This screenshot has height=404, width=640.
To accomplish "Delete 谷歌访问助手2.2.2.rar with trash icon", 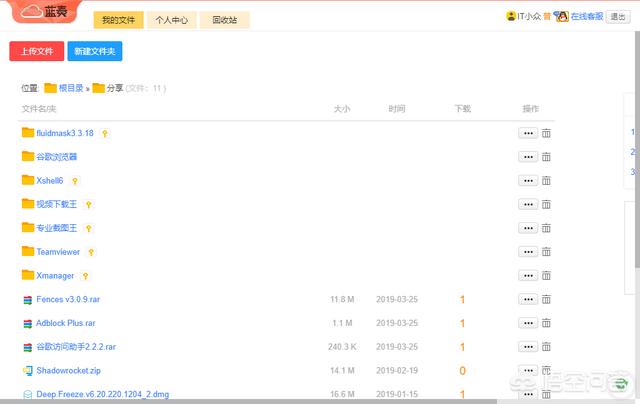I will click(x=546, y=346).
